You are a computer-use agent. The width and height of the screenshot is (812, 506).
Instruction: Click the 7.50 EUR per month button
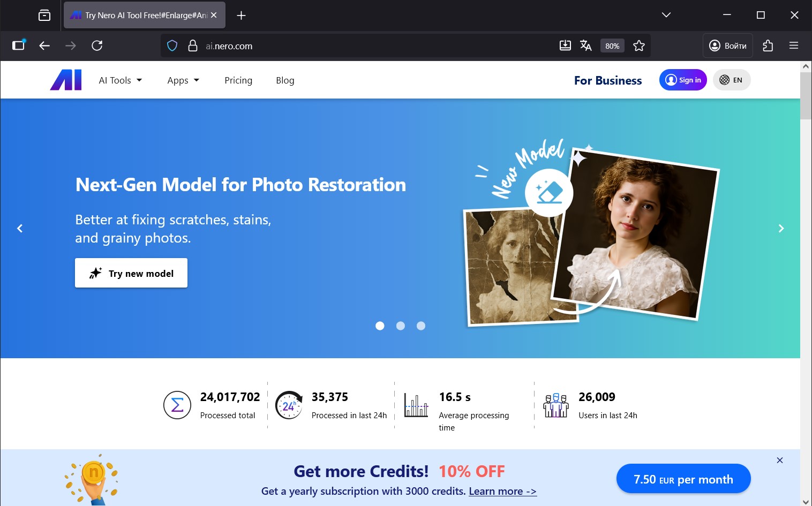point(683,479)
